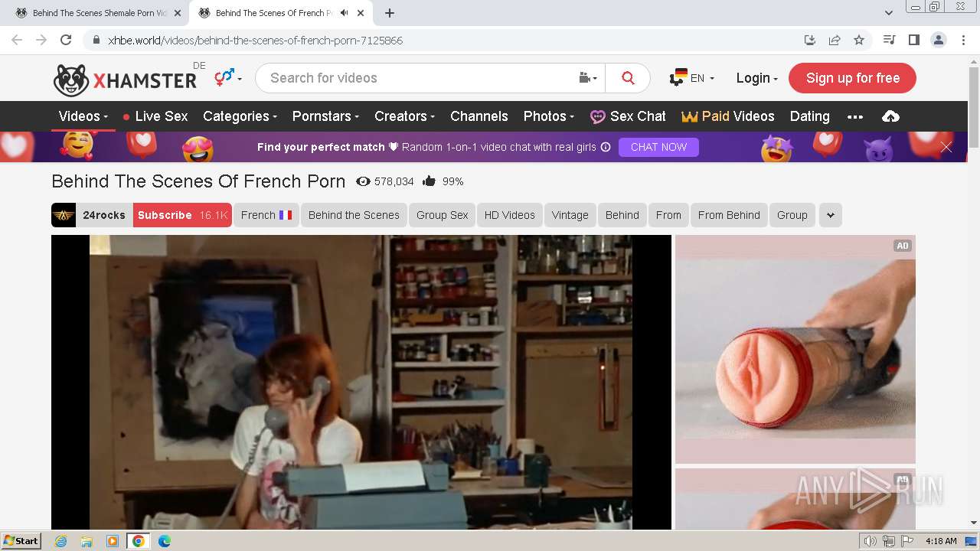Open the browser side panel icon
The image size is (980, 551).
tap(913, 40)
